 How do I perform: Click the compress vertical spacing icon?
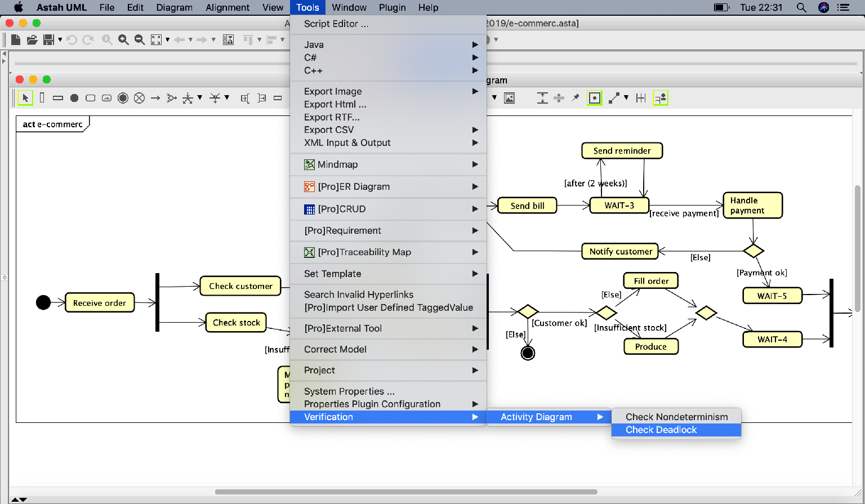pos(559,98)
